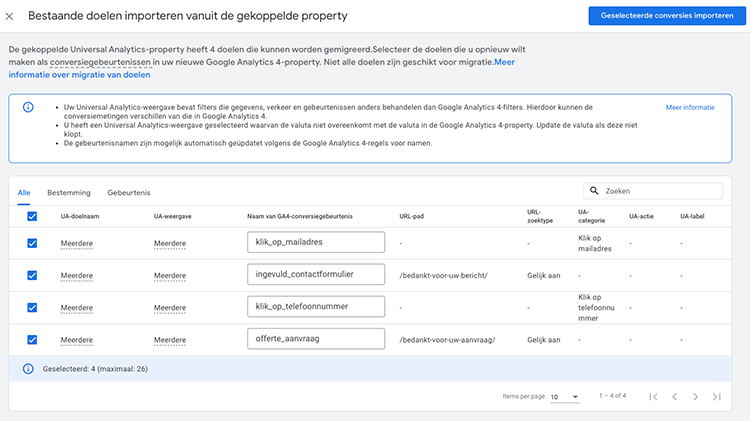Close the import goals dialog with X
Screen dimensions: 750x421
click(10, 16)
